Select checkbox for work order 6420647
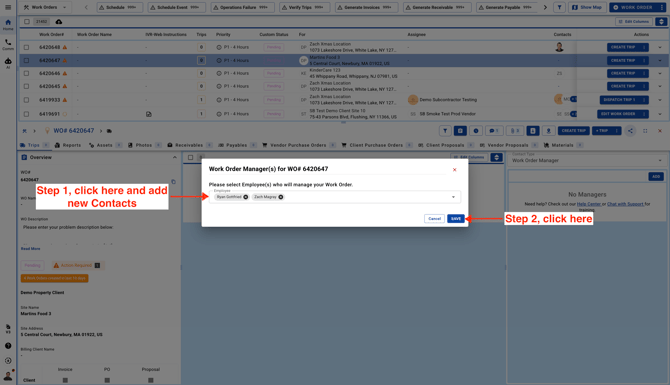 [26, 61]
